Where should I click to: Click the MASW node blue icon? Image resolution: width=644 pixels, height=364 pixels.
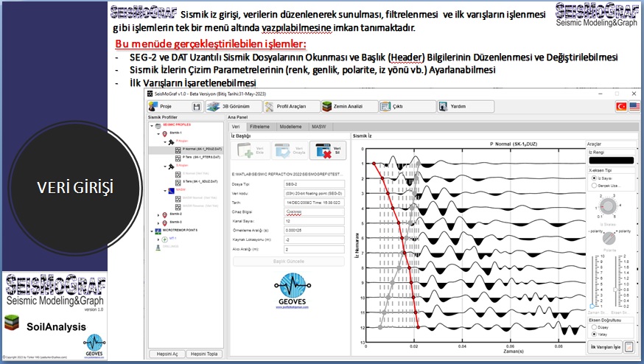pos(171,191)
